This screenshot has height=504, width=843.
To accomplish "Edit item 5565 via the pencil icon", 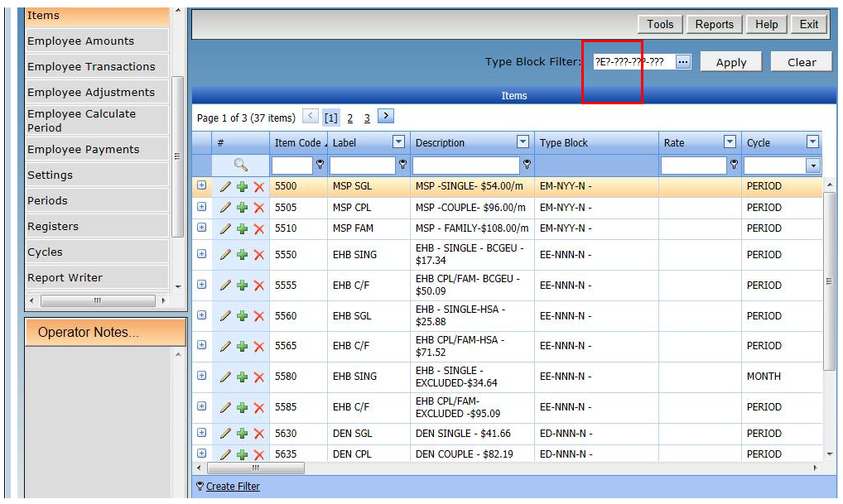I will coord(225,347).
